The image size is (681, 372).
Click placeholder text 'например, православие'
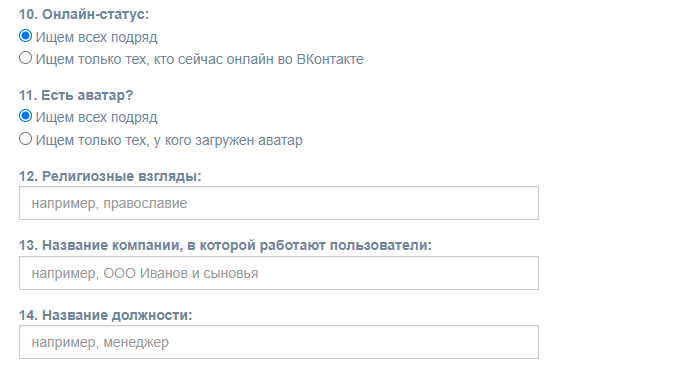coord(109,204)
